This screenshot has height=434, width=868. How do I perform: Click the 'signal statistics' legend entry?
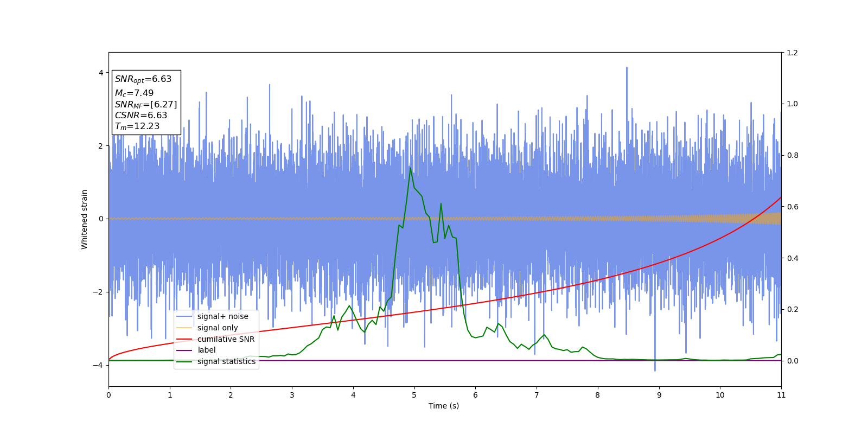point(216,361)
